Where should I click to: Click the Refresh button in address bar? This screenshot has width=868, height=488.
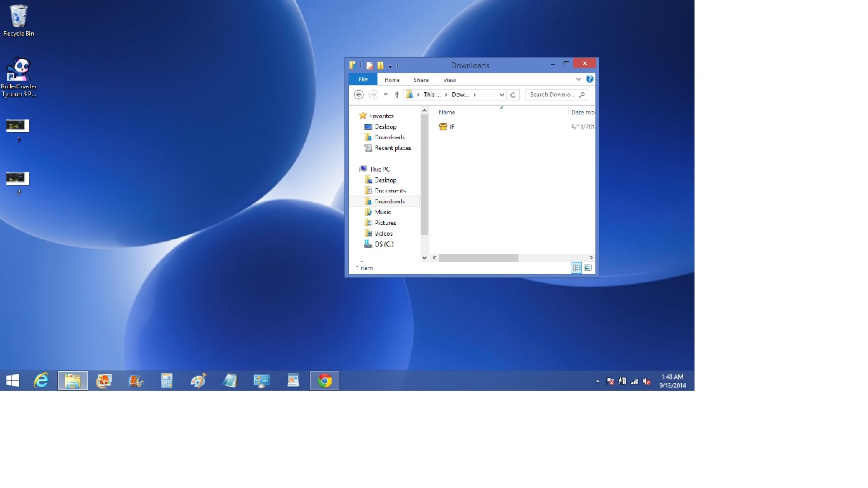tap(513, 95)
